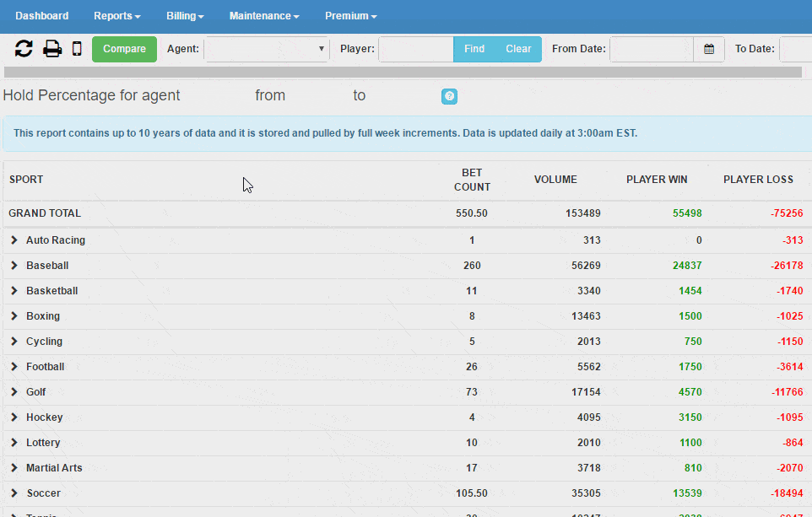Click Grand Total player win 55498
This screenshot has width=812, height=517.
coord(687,213)
